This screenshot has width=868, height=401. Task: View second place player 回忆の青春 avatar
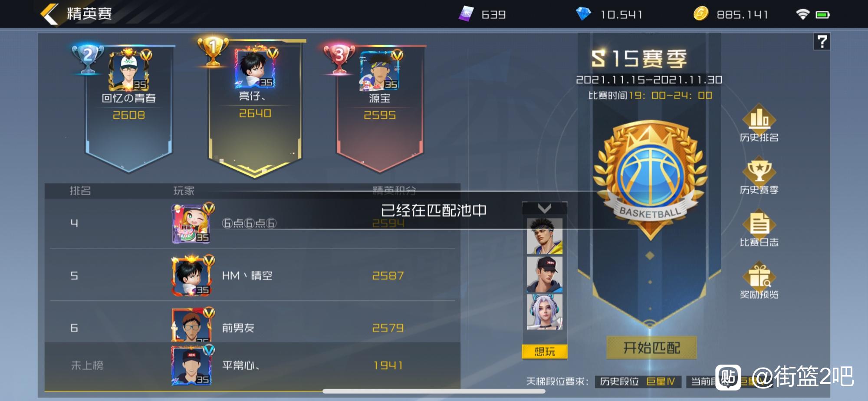coord(128,71)
